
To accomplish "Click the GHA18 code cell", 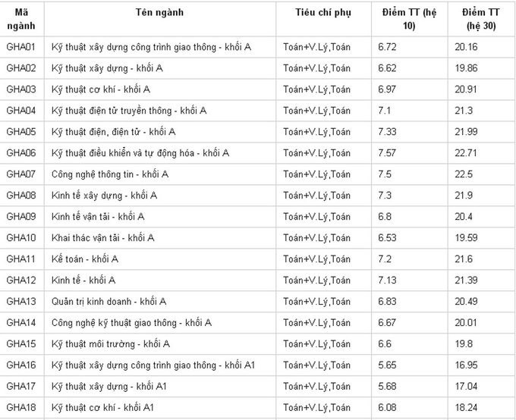I will [x=21, y=408].
